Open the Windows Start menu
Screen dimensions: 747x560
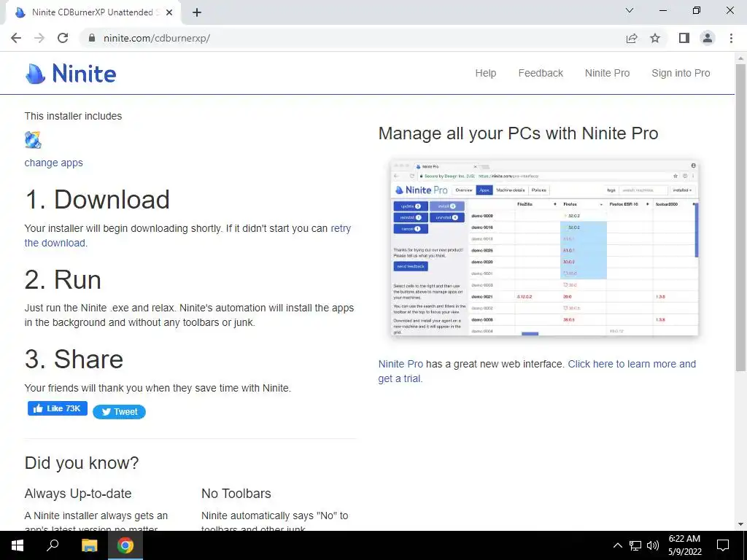[18, 545]
